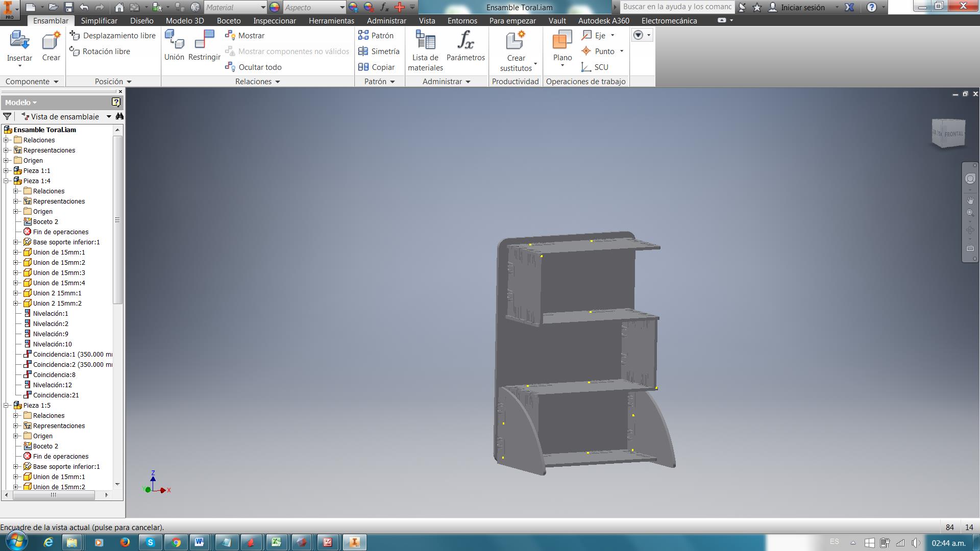Open the Inspeccionar ribbon tab

275,21
